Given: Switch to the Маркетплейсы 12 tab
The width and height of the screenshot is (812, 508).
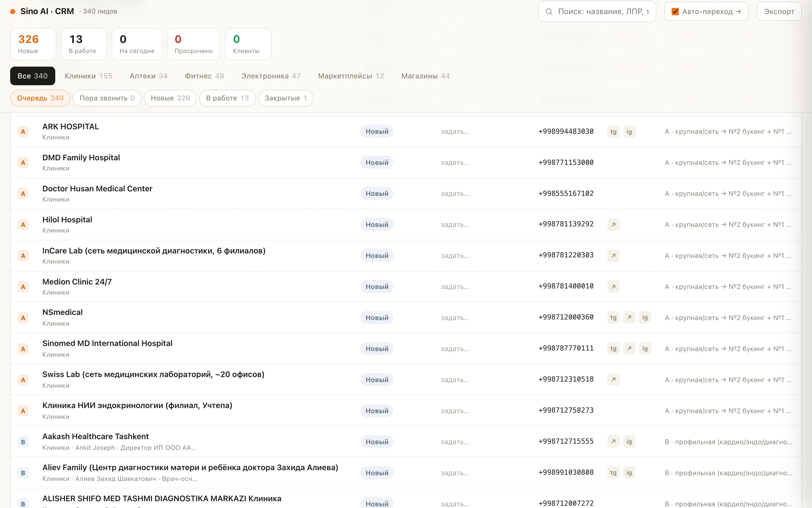Looking at the screenshot, I should pyautogui.click(x=351, y=76).
